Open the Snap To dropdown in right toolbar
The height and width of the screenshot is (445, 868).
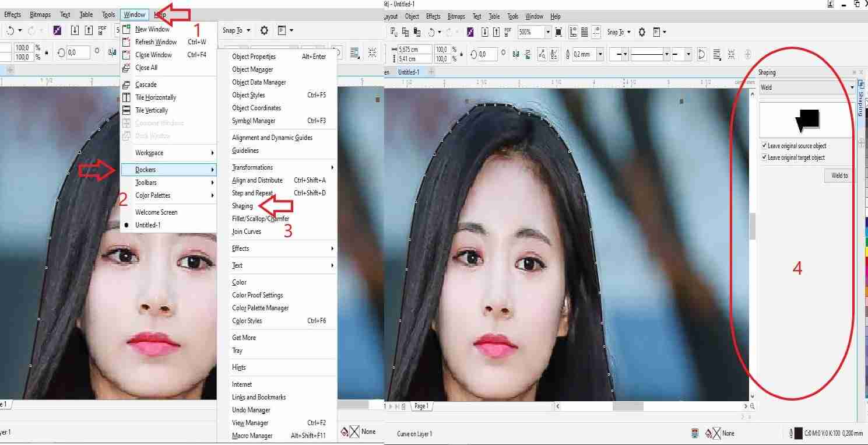point(619,32)
